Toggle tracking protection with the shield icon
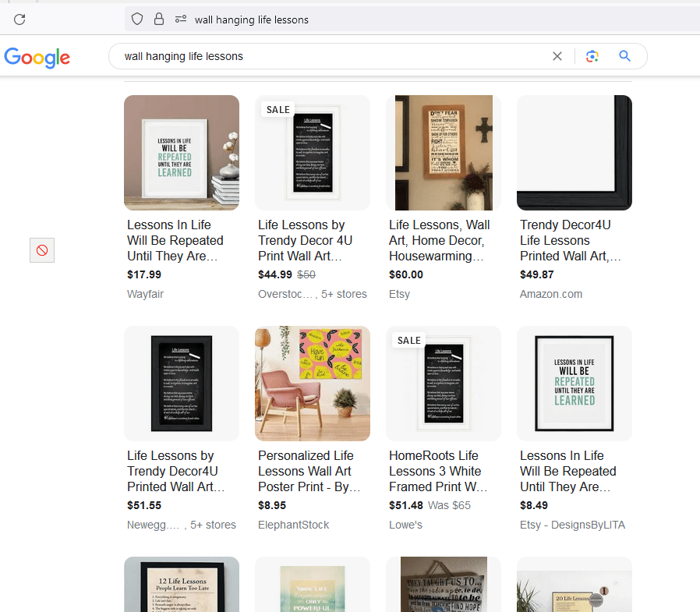The height and width of the screenshot is (612, 700). [x=137, y=19]
